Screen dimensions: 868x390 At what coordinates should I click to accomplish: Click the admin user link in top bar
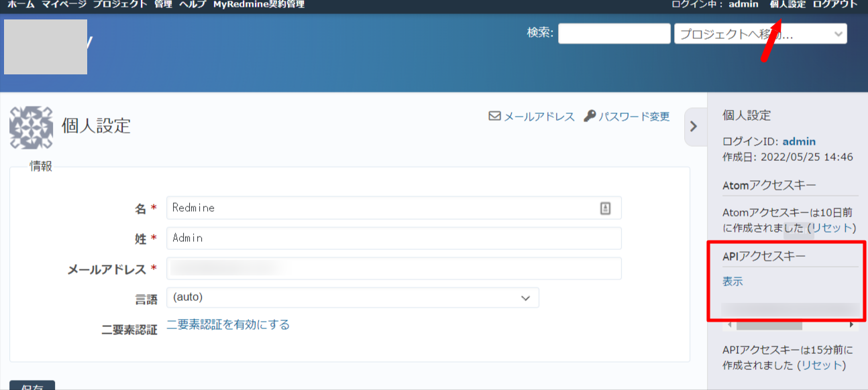(x=743, y=4)
